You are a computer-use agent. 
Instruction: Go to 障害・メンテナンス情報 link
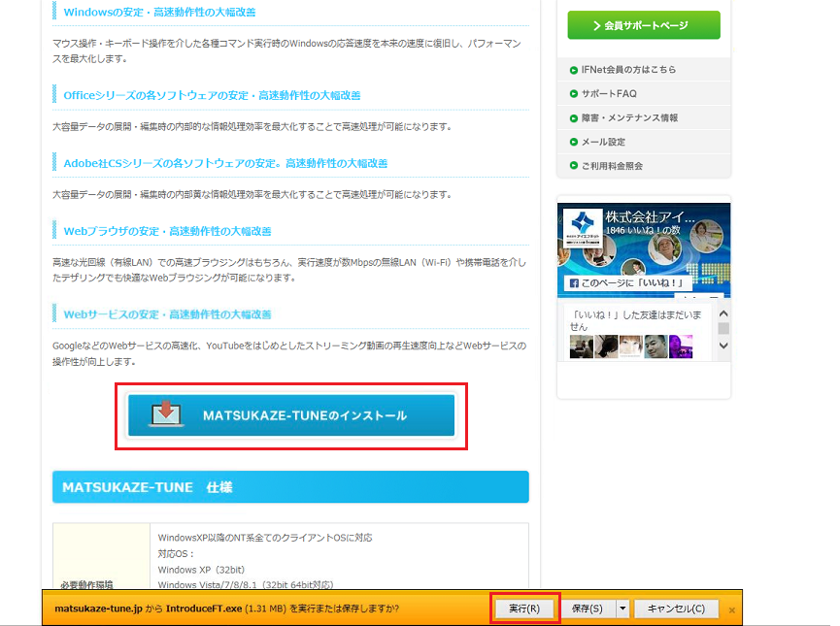(629, 118)
